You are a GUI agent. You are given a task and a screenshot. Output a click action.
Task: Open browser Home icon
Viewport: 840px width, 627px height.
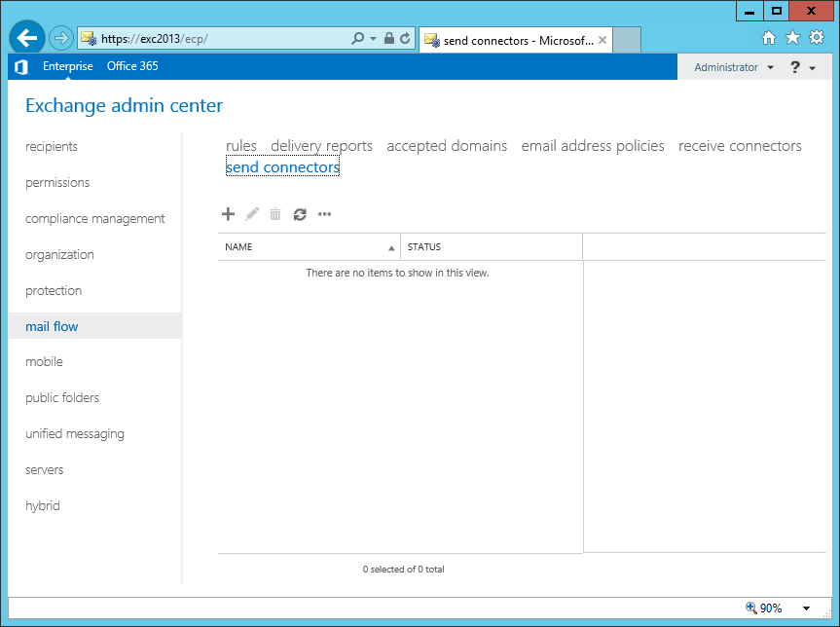[x=769, y=38]
